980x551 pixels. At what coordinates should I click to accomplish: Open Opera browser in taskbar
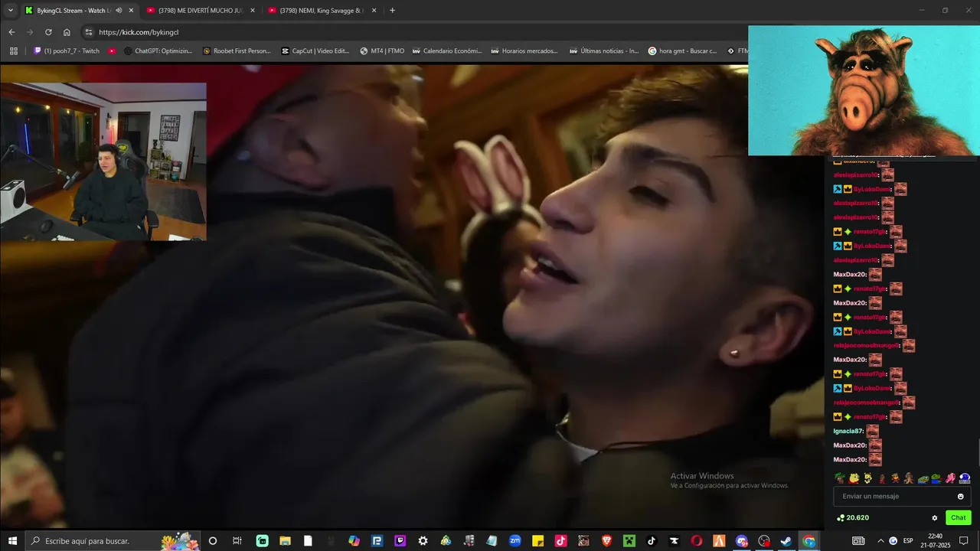(x=697, y=541)
